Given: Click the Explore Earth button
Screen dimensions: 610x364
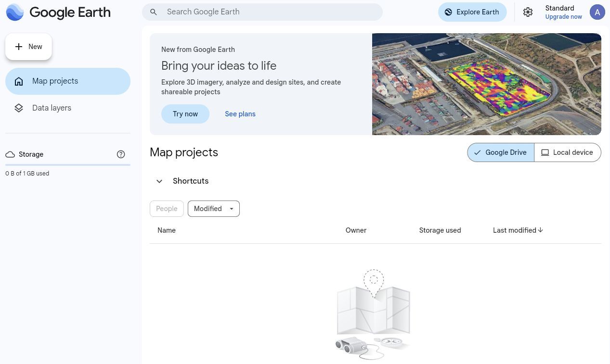Looking at the screenshot, I should [x=472, y=12].
